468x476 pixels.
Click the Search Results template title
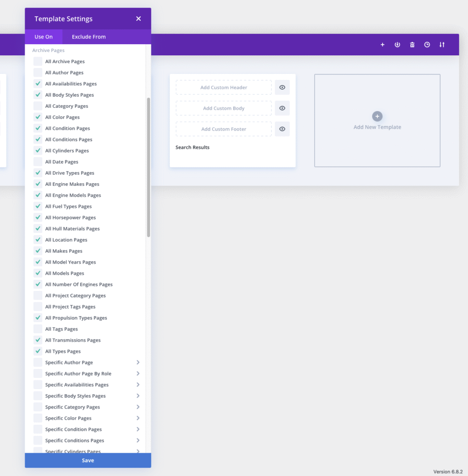tap(192, 147)
